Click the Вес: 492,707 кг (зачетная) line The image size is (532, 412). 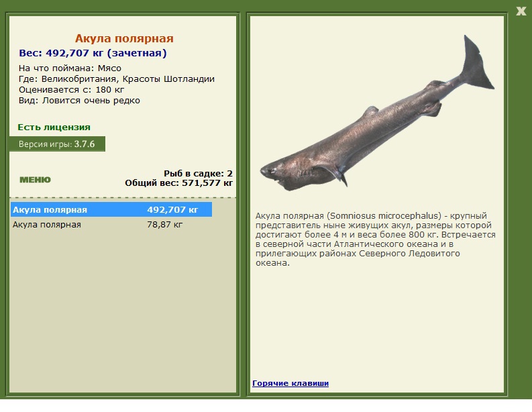[x=93, y=53]
